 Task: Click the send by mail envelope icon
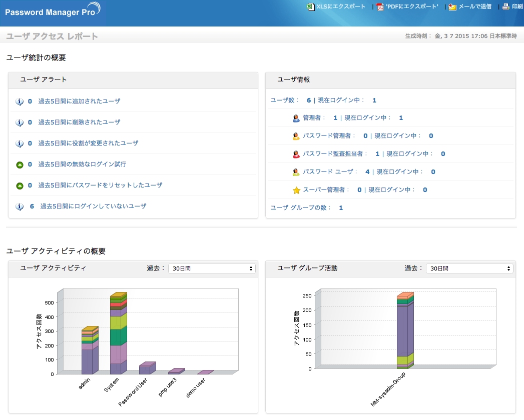click(452, 6)
